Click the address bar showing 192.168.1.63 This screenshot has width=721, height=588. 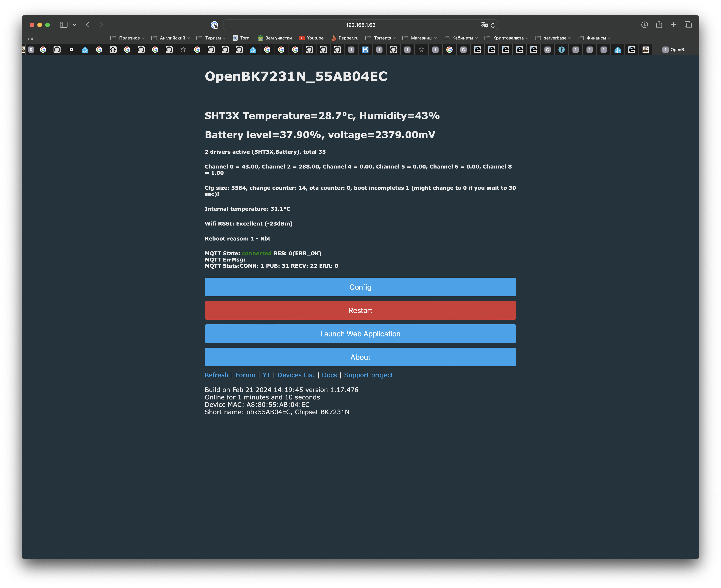pos(360,25)
